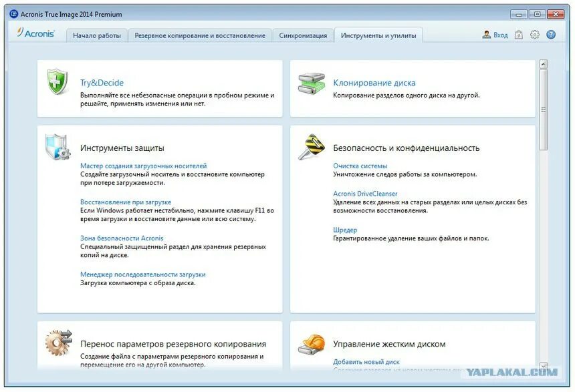Click the scrollbar up arrow
The image size is (575, 392).
544,64
